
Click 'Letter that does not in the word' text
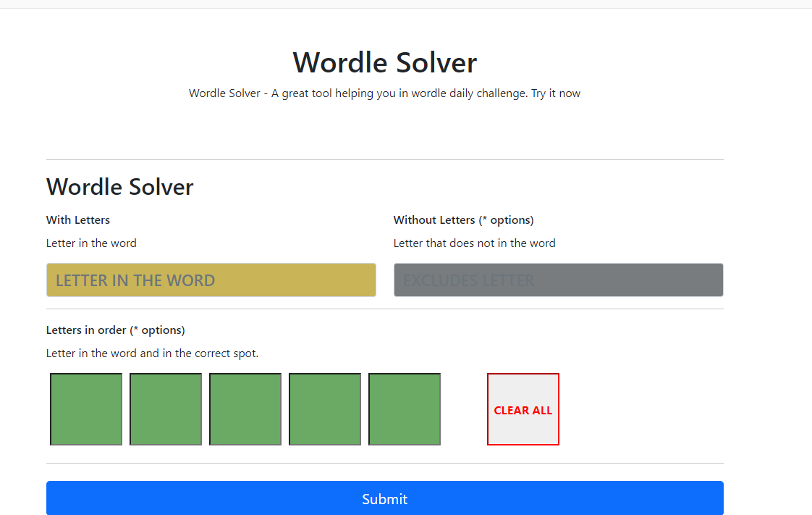(474, 243)
